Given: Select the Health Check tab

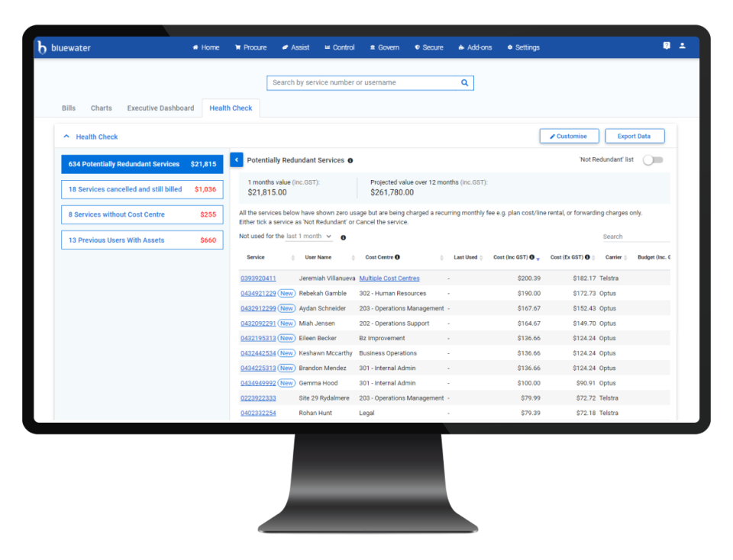Looking at the screenshot, I should [x=231, y=108].
